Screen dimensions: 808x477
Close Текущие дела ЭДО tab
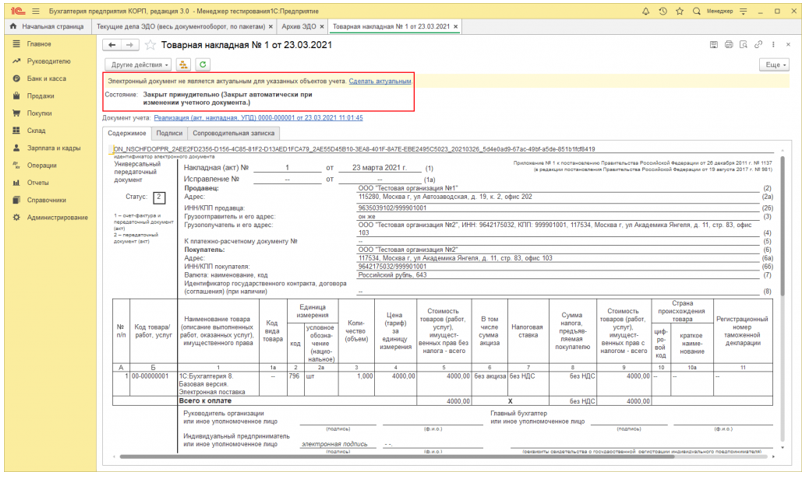pyautogui.click(x=271, y=26)
